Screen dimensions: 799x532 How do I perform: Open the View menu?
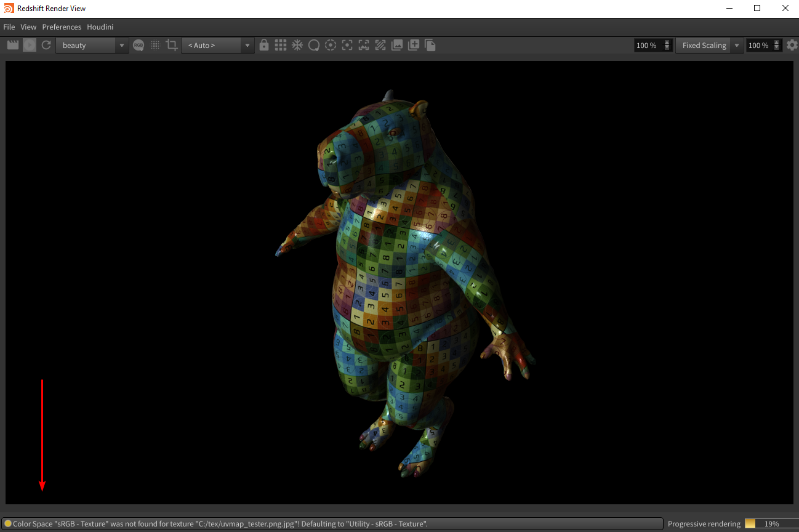pyautogui.click(x=28, y=27)
